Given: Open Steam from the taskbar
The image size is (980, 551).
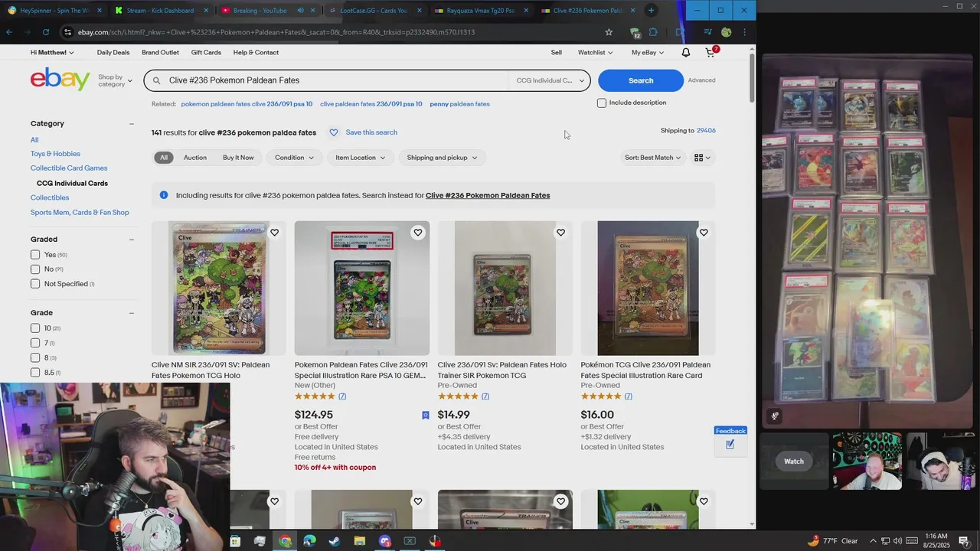Looking at the screenshot, I should pyautogui.click(x=335, y=541).
